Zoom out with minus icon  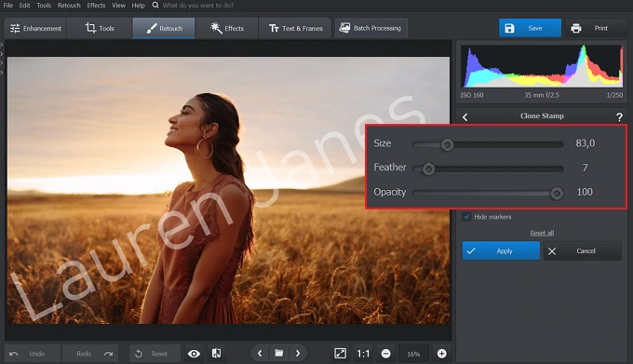[x=386, y=354]
